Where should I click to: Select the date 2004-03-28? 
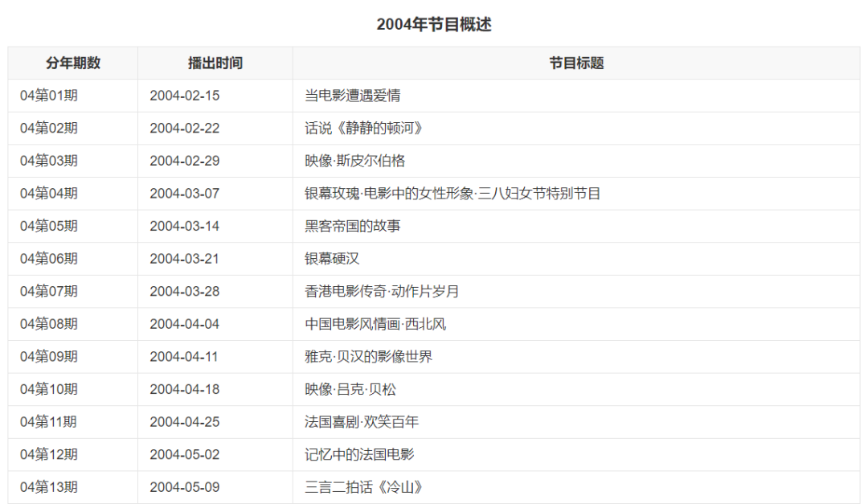click(184, 291)
